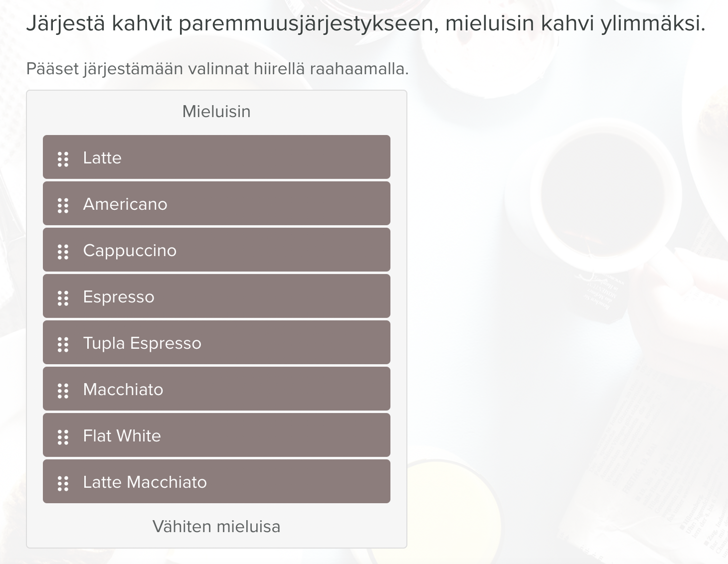Click the drag handle on Tupla Espresso
The image size is (728, 564).
pyautogui.click(x=63, y=344)
